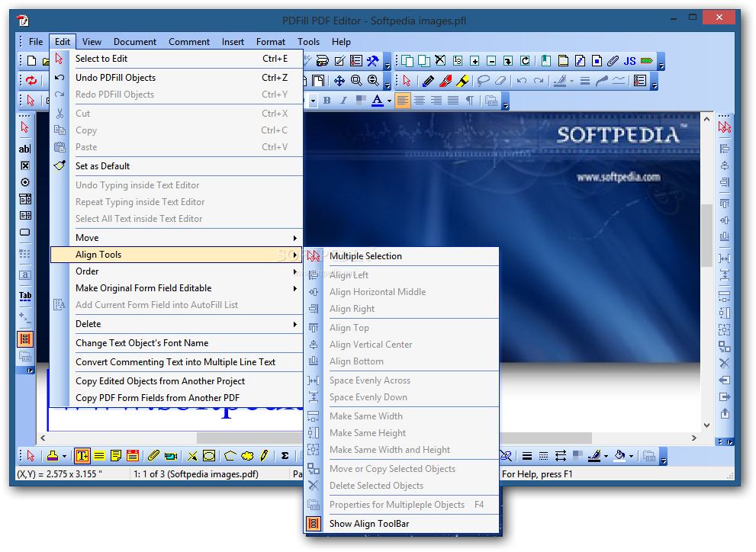Click the JS JavaScript toolbar icon
The width and height of the screenshot is (756, 552).
[x=629, y=60]
